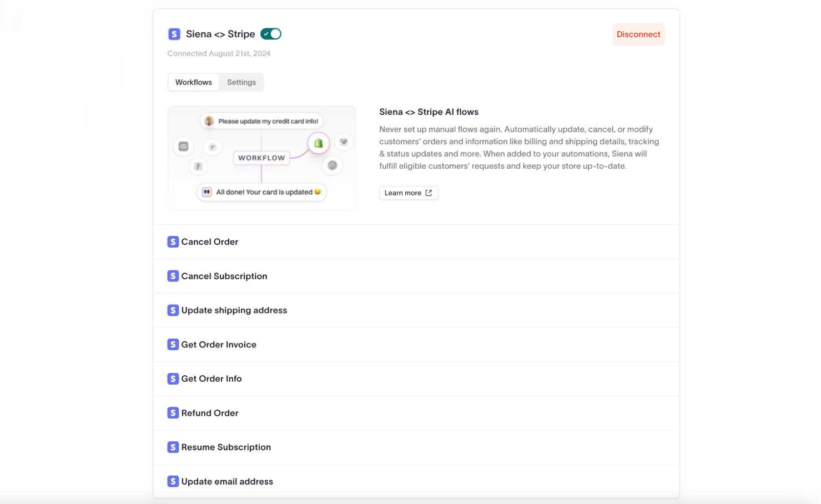
Task: Disable the Siena <> Stripe integration toggle
Action: click(271, 34)
